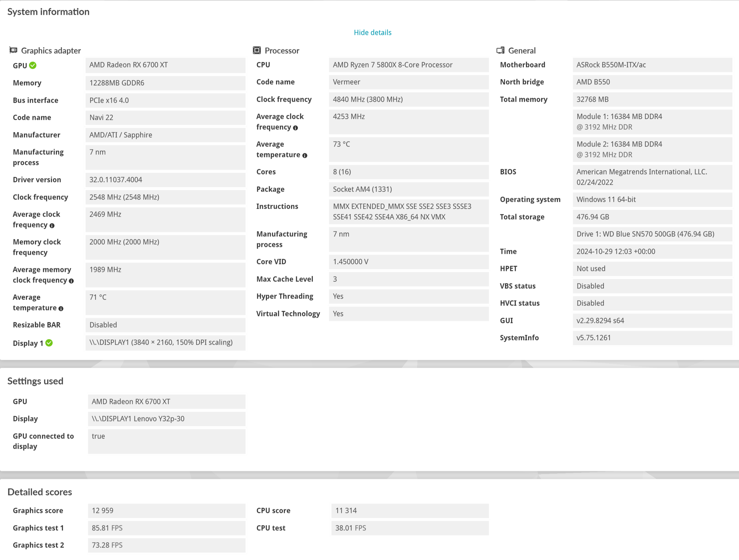Image resolution: width=739 pixels, height=560 pixels.
Task: Click the General section computer icon
Action: pyautogui.click(x=500, y=50)
